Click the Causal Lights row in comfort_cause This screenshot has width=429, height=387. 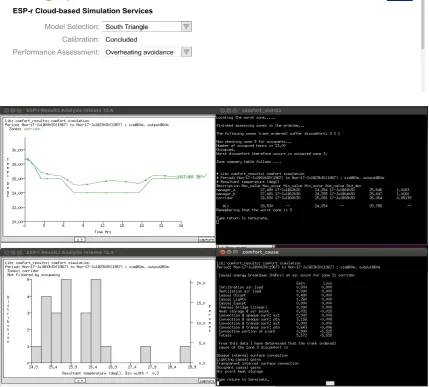[276, 299]
